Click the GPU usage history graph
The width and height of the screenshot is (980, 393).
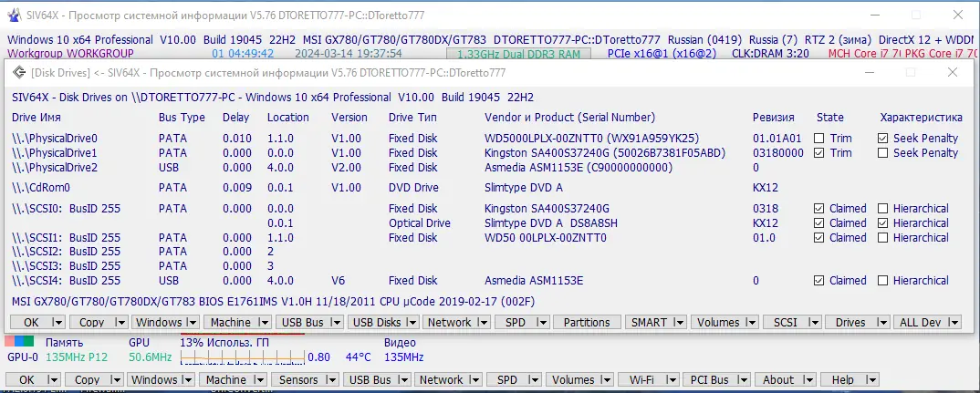pyautogui.click(x=242, y=357)
